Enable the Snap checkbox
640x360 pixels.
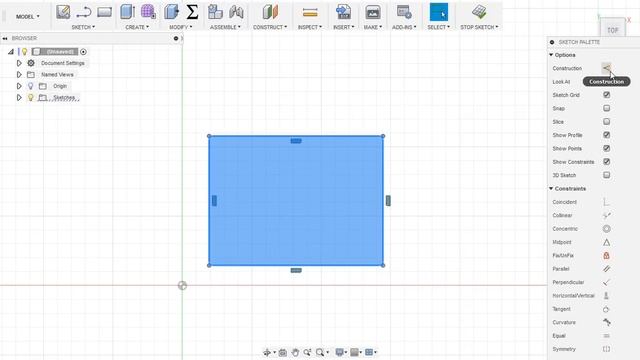tap(607, 108)
